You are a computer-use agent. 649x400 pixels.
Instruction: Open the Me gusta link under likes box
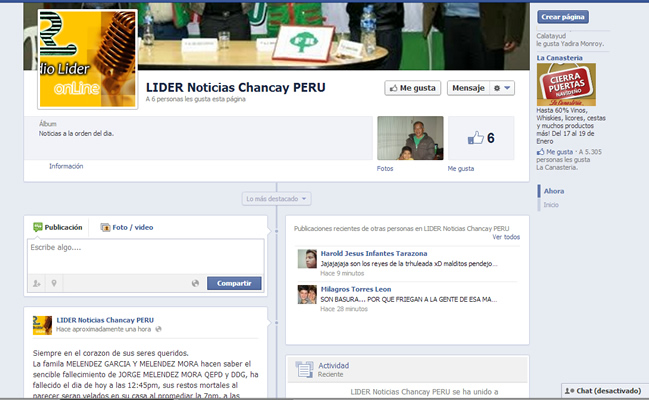pyautogui.click(x=461, y=169)
